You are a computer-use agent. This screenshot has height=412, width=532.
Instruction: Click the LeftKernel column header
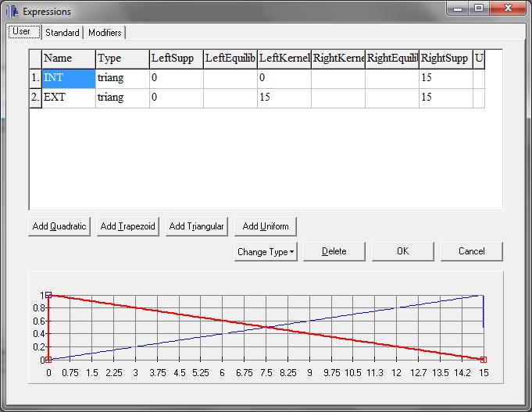pos(284,59)
